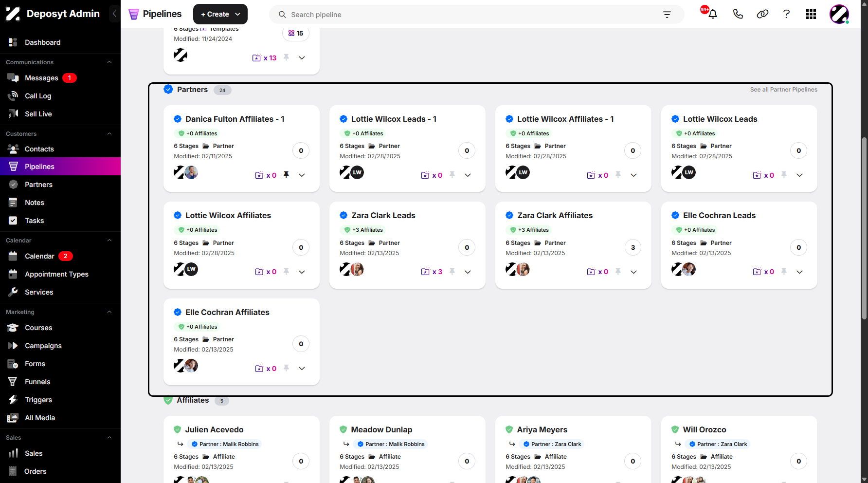Click templates icon on Zara Clark Leads card
This screenshot has width=868, height=483.
[x=425, y=272]
